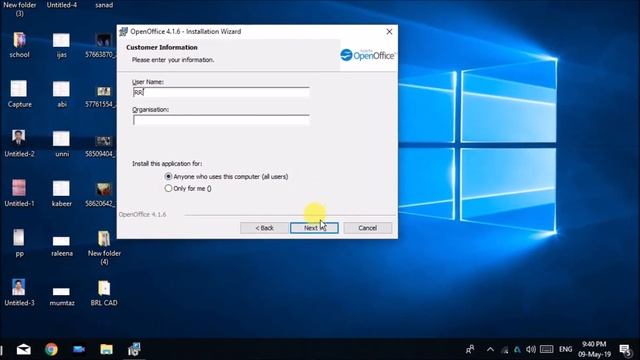Click the Organisation text field
The width and height of the screenshot is (640, 360).
click(221, 120)
